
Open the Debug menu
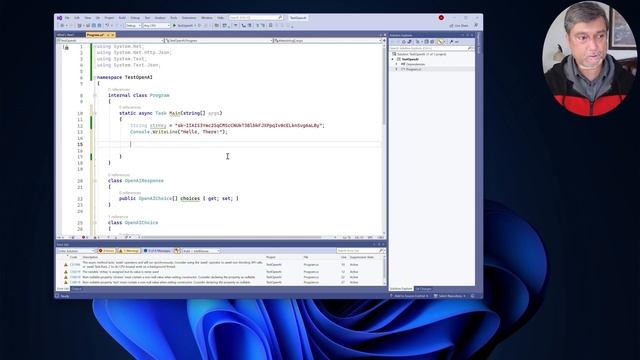click(x=135, y=18)
